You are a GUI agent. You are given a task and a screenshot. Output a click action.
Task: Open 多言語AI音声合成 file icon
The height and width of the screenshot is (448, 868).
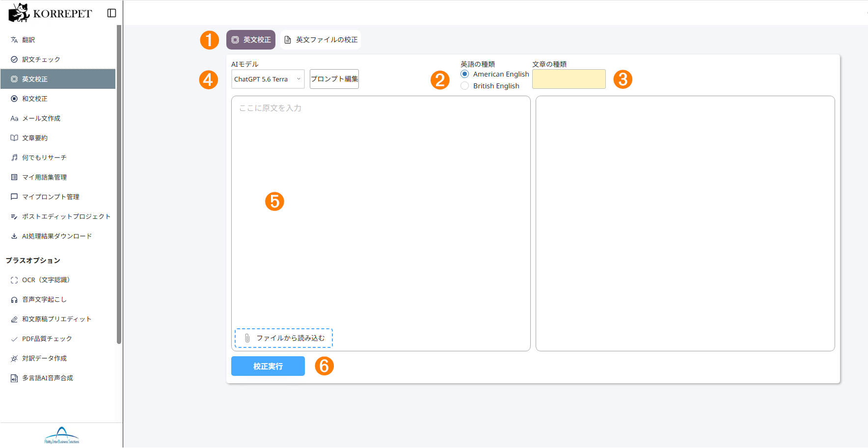coord(14,378)
